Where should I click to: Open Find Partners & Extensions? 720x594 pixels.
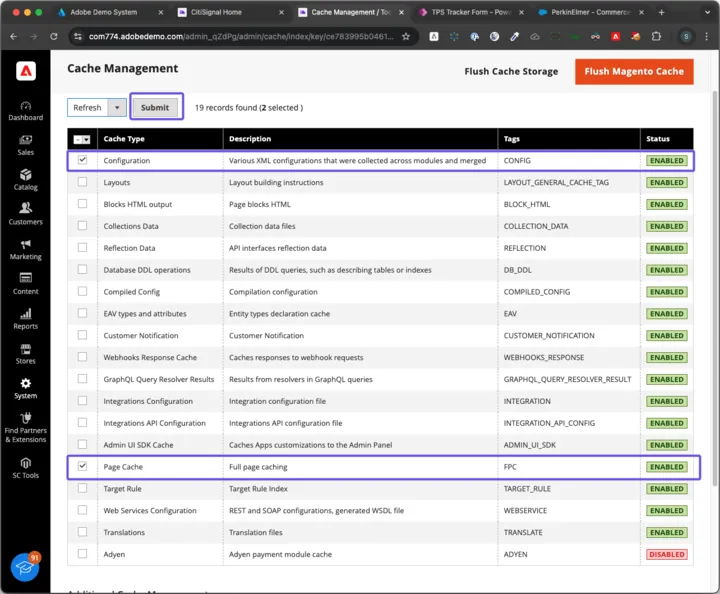pos(25,428)
